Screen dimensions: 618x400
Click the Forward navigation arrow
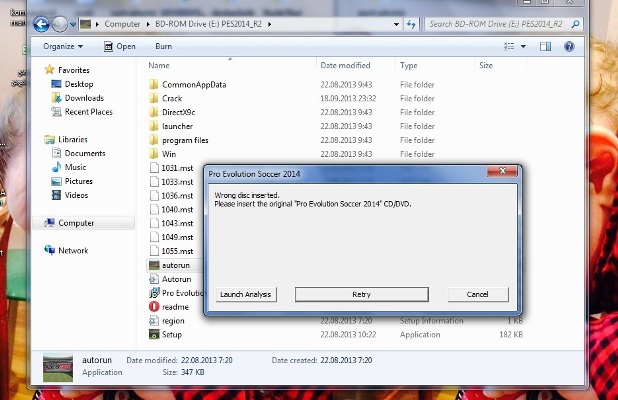[60, 24]
